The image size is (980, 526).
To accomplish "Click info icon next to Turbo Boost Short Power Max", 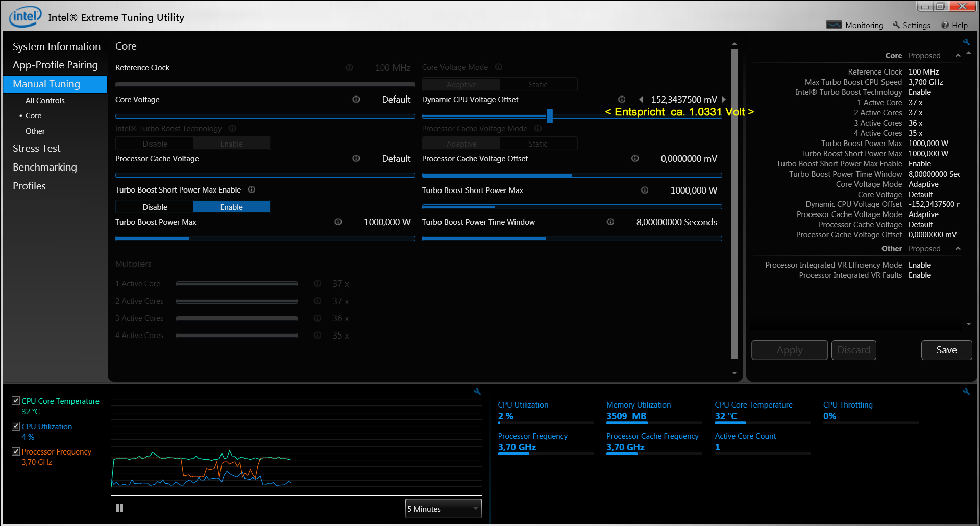I will [x=645, y=190].
